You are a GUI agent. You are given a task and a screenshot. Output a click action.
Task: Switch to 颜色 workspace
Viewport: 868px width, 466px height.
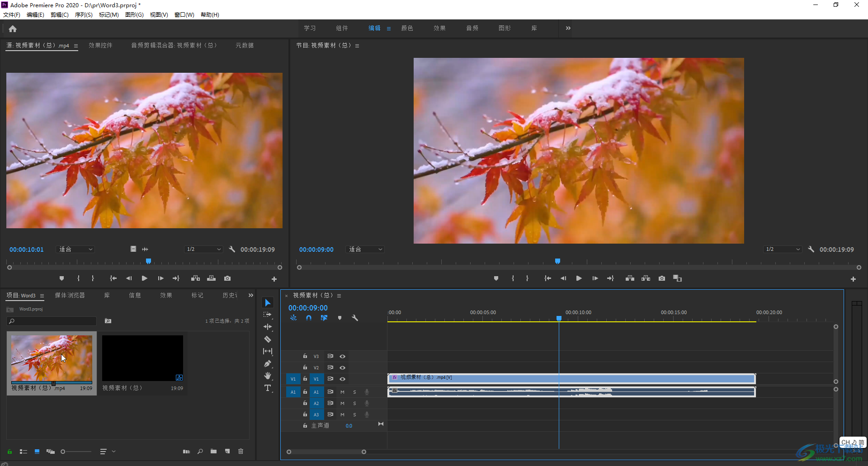(x=407, y=28)
